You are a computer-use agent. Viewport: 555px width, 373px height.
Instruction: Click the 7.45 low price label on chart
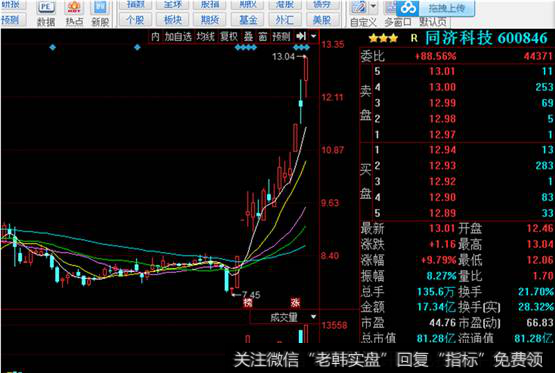pyautogui.click(x=251, y=294)
